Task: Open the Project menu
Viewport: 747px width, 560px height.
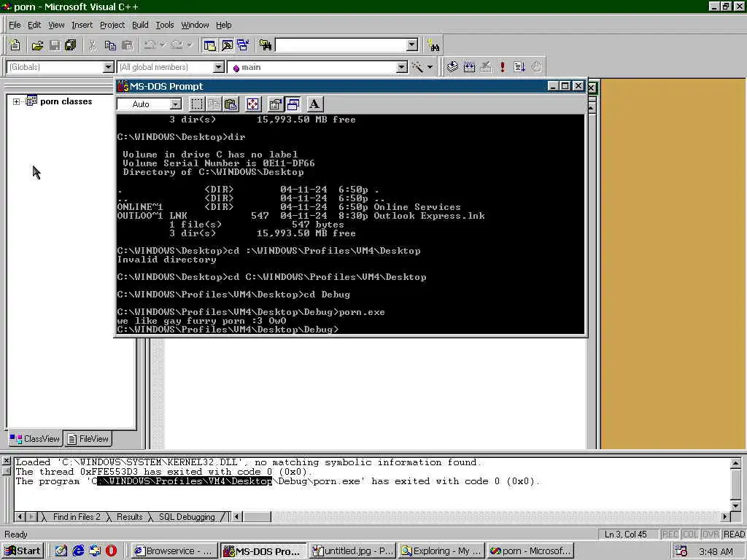Action: pos(112,25)
